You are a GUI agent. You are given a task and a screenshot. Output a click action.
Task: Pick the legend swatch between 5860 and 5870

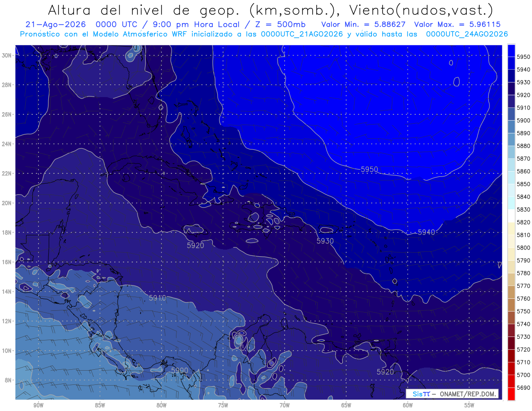(511, 165)
